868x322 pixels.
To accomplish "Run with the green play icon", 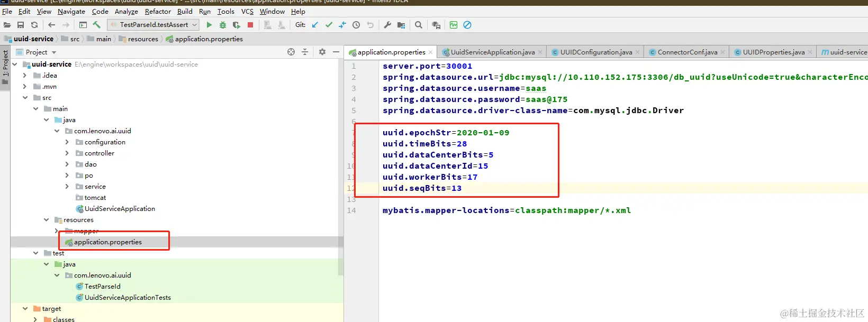I will click(x=209, y=25).
